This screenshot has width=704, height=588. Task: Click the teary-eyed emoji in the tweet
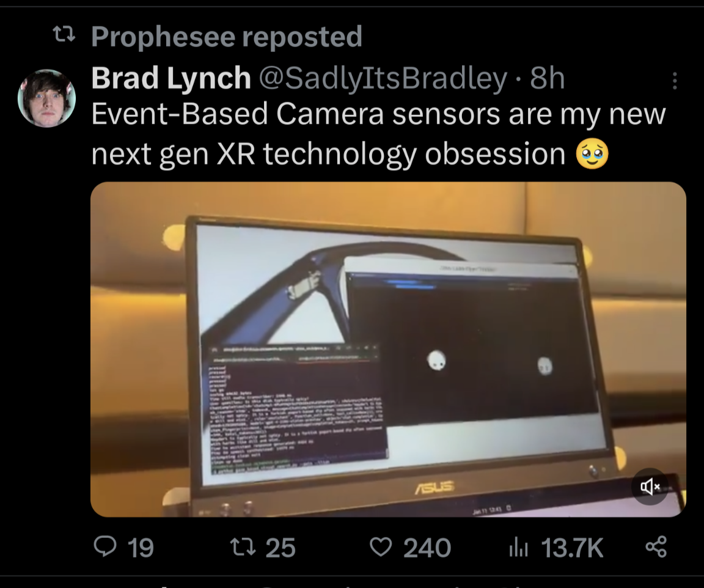click(x=592, y=153)
